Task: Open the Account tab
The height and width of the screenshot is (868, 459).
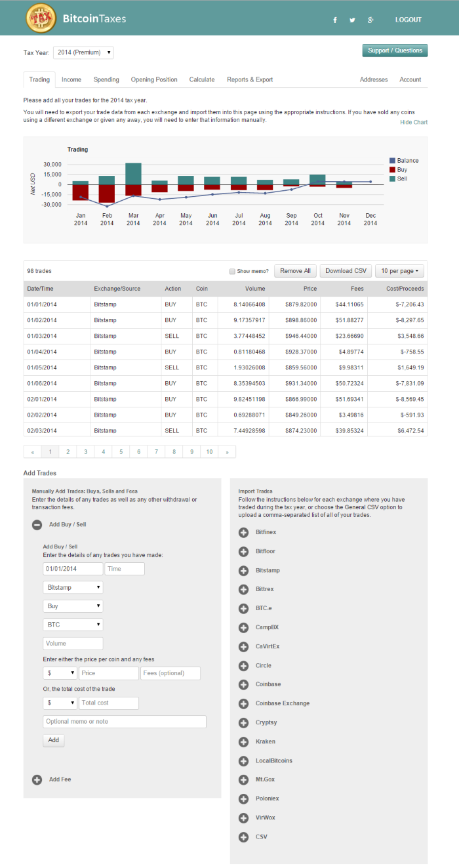Action: coord(410,79)
